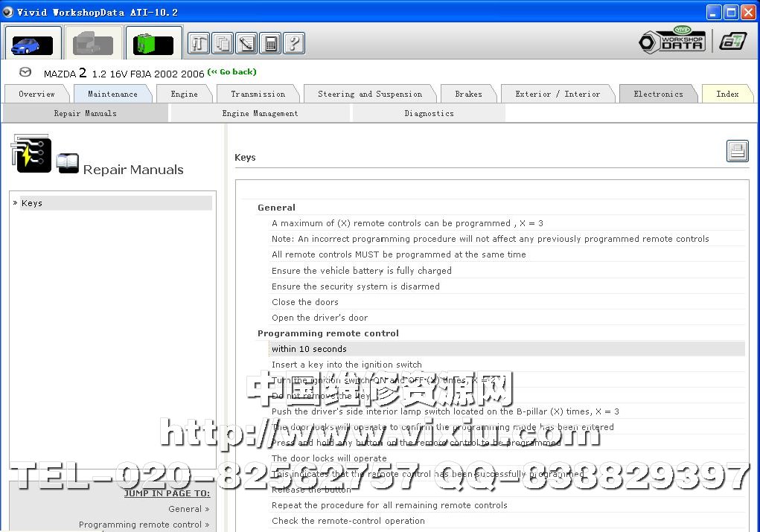The width and height of the screenshot is (760, 532).
Task: Select Keys in the manuals list
Action: coord(32,203)
